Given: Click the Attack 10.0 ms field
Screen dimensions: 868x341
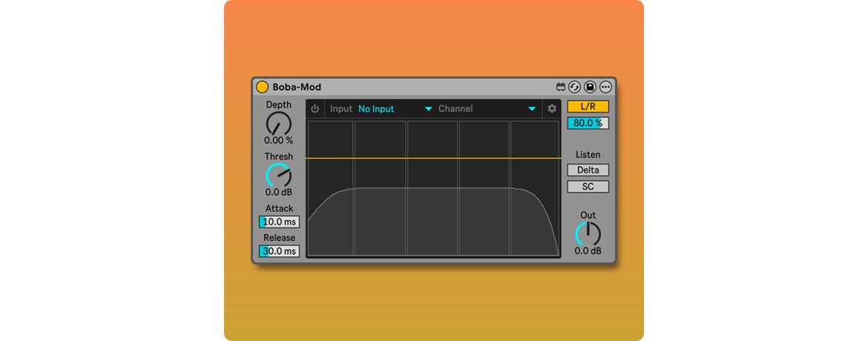Looking at the screenshot, I should click(x=279, y=222).
